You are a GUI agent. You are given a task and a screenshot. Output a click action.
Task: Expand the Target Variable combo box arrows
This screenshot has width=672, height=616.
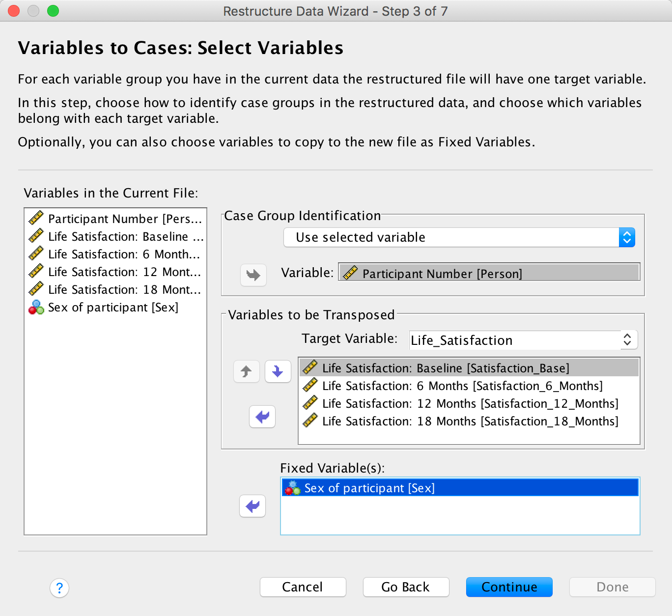point(627,340)
